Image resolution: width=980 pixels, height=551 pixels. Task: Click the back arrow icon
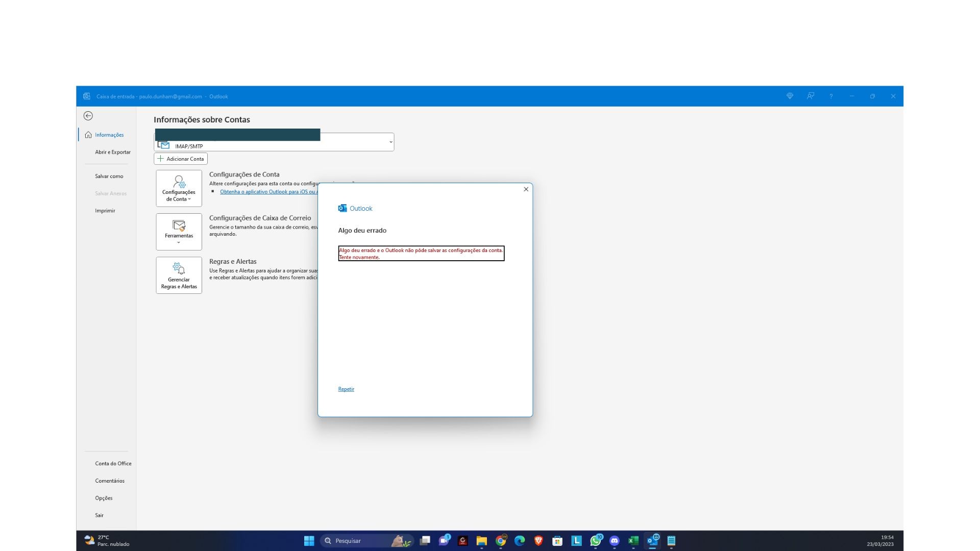tap(88, 116)
